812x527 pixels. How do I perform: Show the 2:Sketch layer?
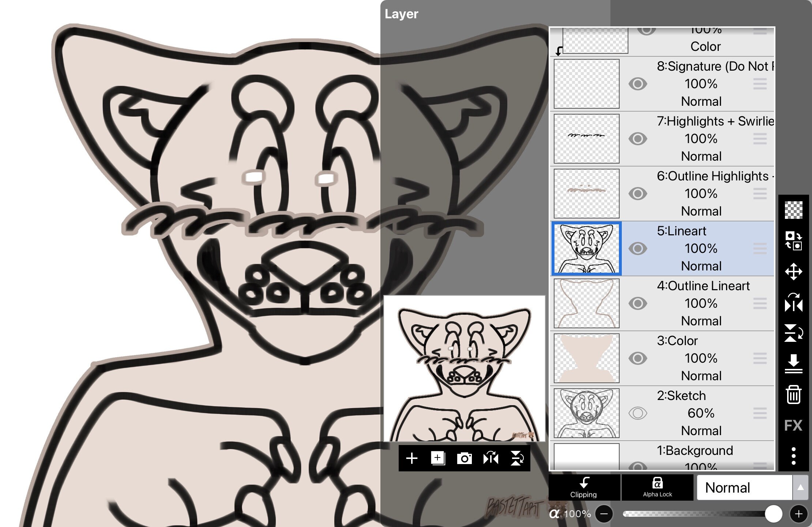pos(638,413)
